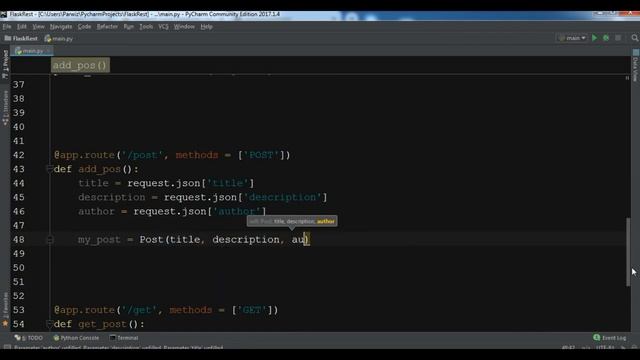Image resolution: width=640 pixels, height=360 pixels.
Task: Click the '/get' route string on line 53
Action: click(139, 310)
